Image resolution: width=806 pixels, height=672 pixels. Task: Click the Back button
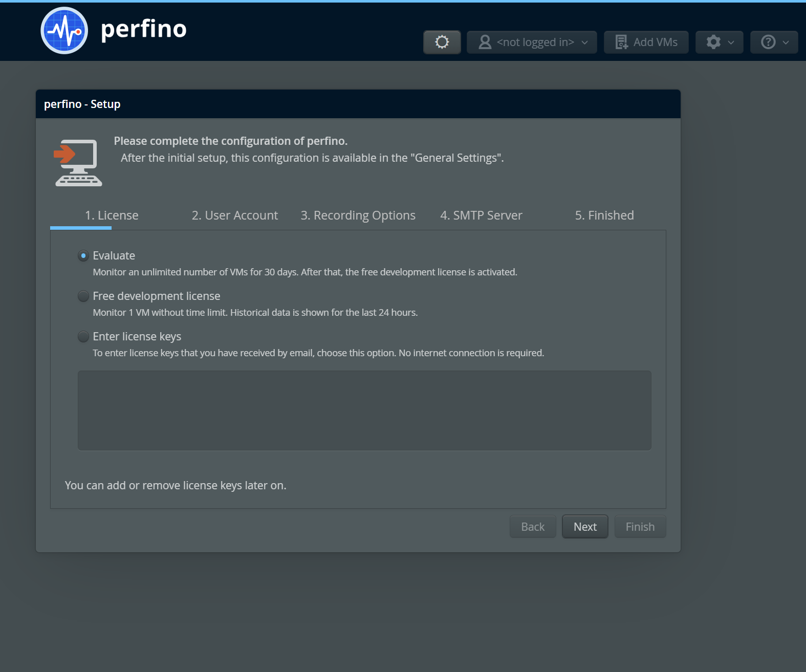pyautogui.click(x=533, y=527)
